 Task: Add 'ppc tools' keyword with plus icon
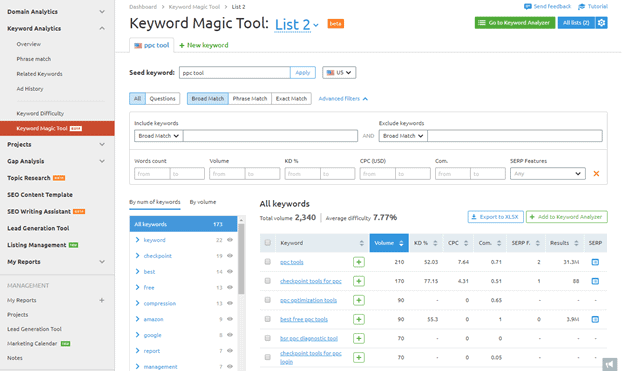pos(359,262)
